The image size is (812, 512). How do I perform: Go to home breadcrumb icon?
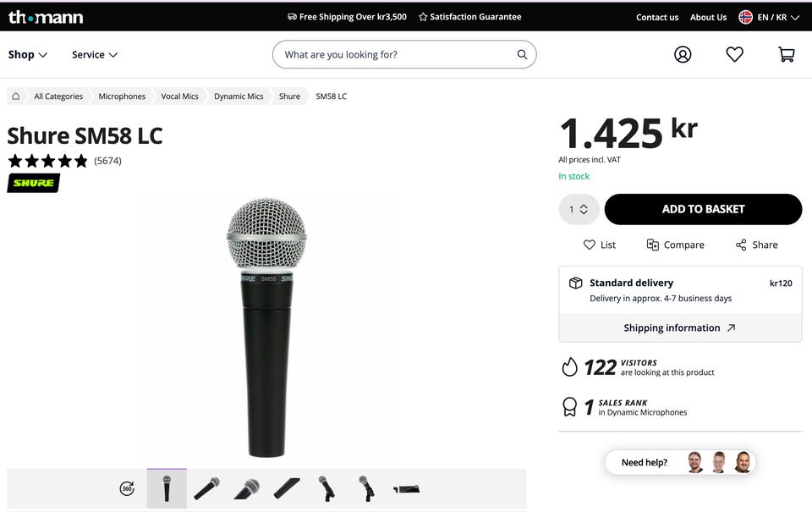pos(15,96)
